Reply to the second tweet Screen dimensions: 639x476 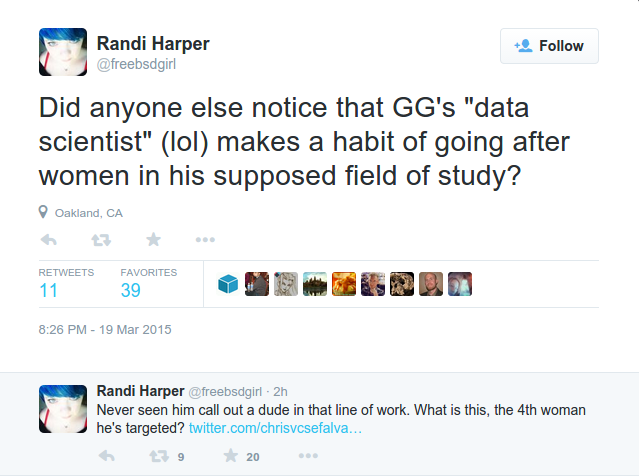pos(107,456)
